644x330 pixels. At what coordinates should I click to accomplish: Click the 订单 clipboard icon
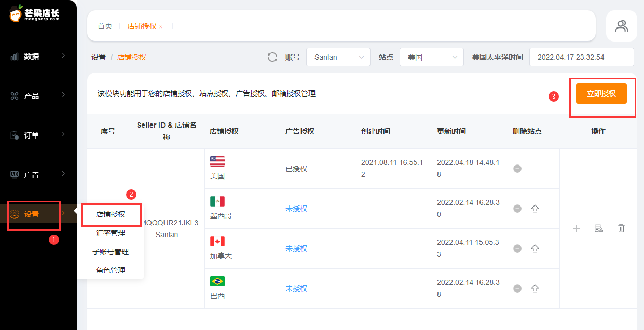[x=15, y=135]
